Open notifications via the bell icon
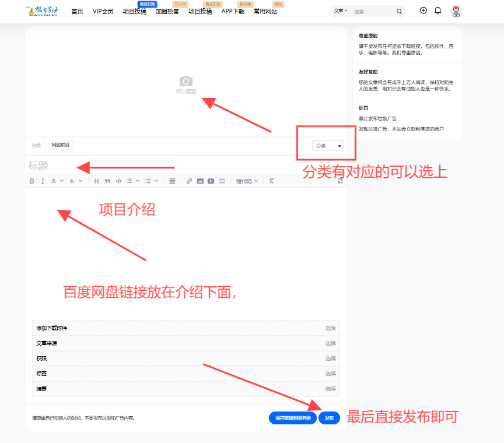 coord(438,10)
